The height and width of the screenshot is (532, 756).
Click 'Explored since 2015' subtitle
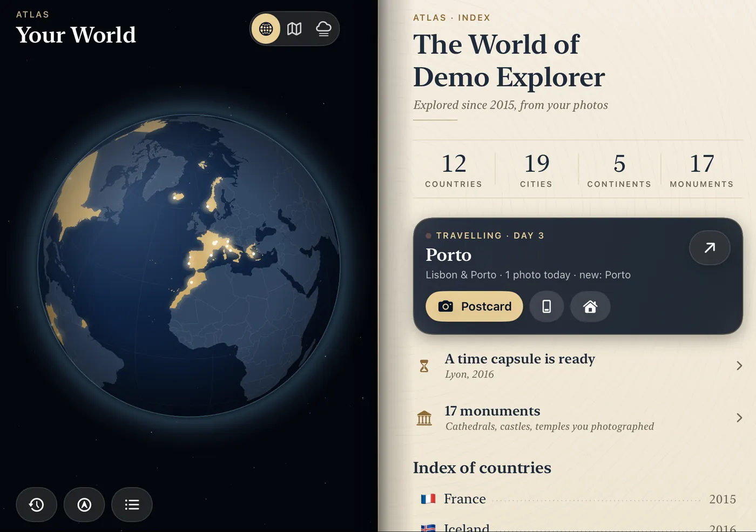click(x=510, y=105)
